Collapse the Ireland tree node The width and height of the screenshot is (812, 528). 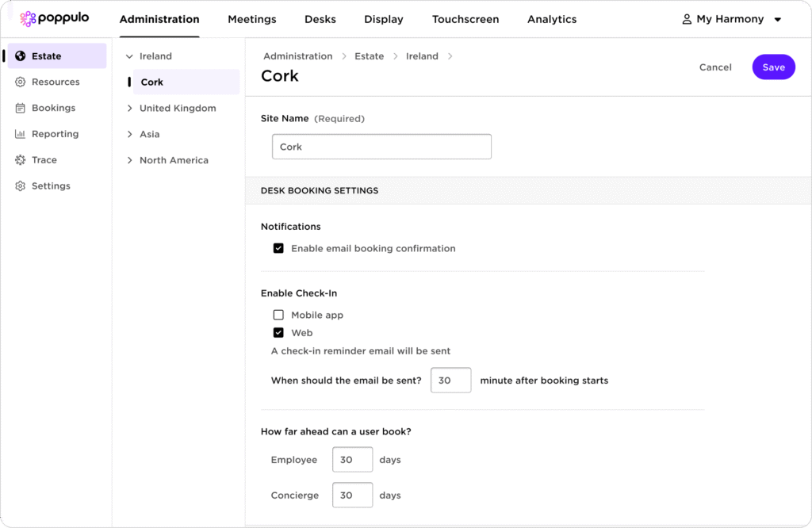tap(130, 56)
